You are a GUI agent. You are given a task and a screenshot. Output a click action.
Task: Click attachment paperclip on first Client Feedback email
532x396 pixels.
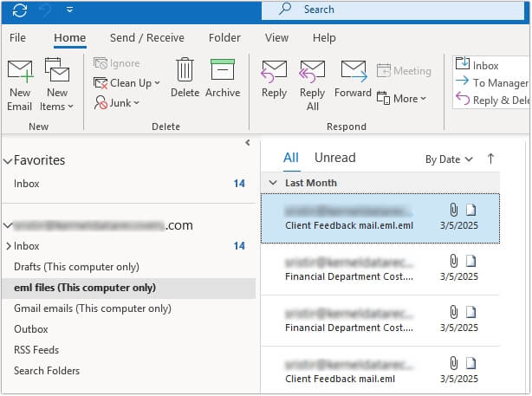[452, 210]
